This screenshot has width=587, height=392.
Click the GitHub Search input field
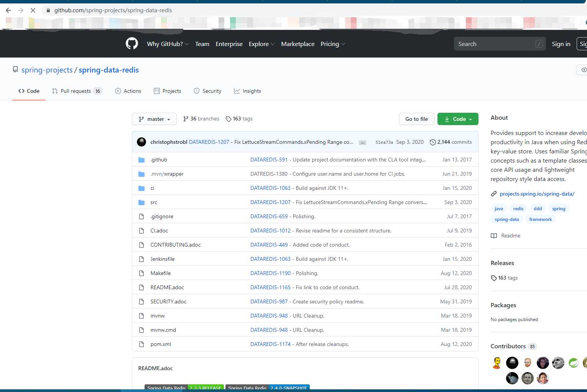[500, 44]
